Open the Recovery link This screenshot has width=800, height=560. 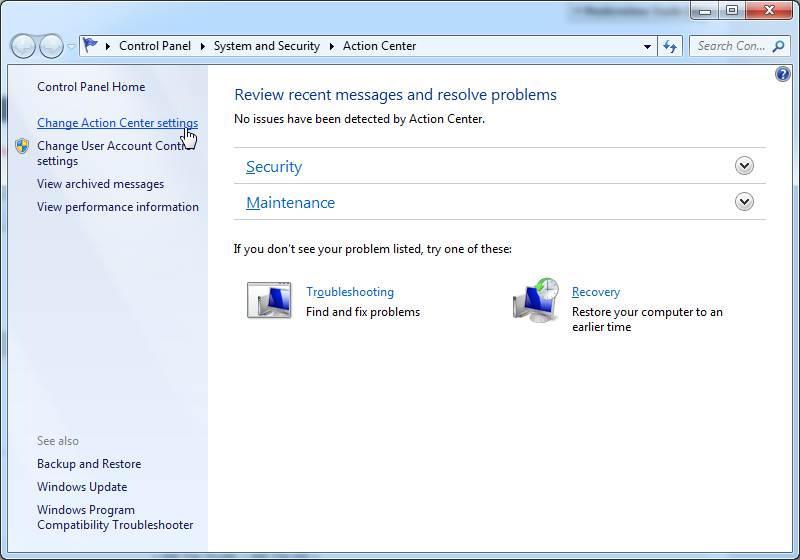point(596,292)
